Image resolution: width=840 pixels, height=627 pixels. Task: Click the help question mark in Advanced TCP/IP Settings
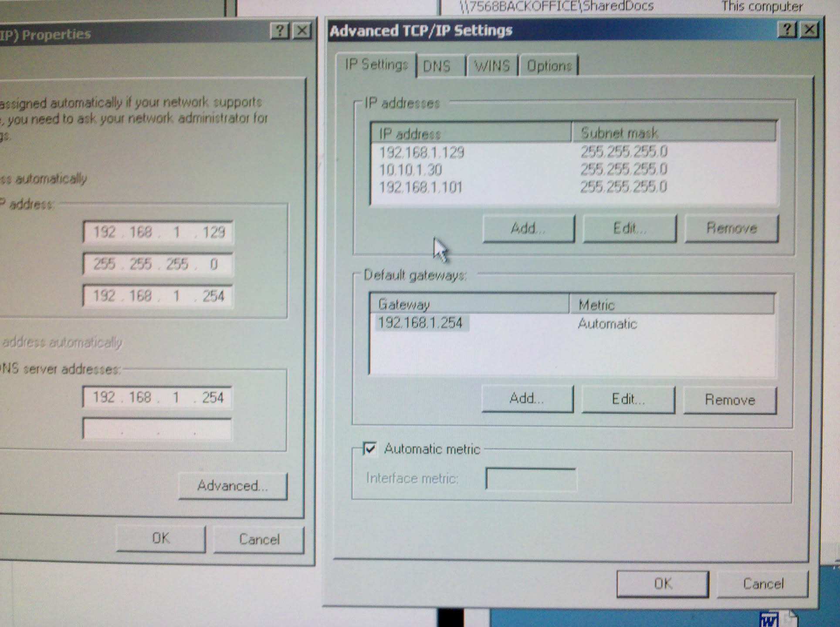(x=787, y=30)
